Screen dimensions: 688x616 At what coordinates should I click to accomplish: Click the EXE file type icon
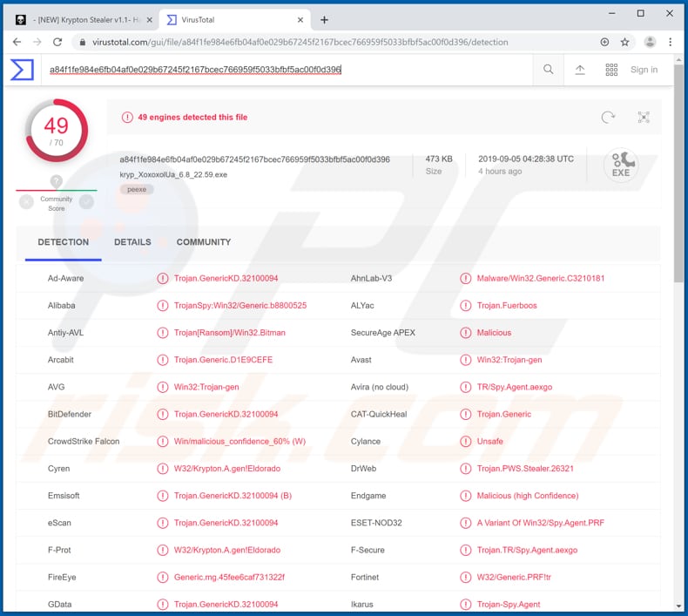click(x=620, y=165)
